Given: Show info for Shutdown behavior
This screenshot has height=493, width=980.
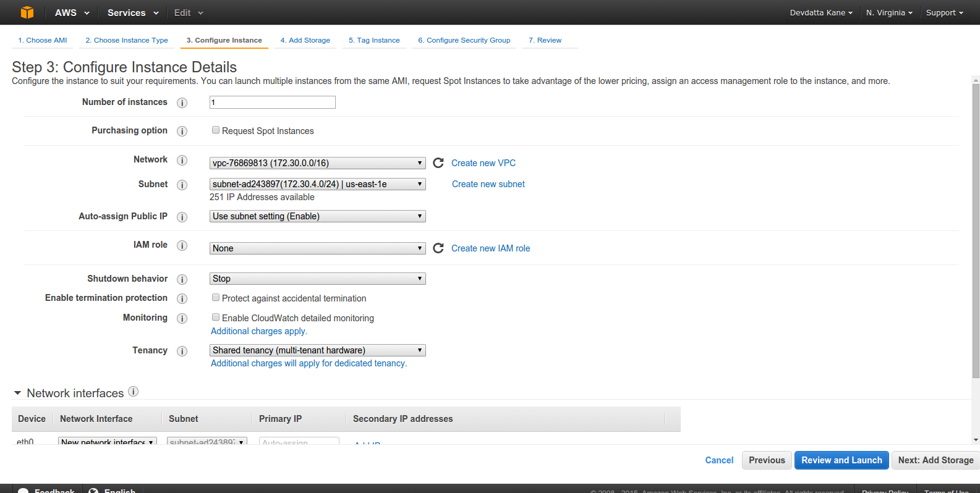Looking at the screenshot, I should click(x=182, y=279).
